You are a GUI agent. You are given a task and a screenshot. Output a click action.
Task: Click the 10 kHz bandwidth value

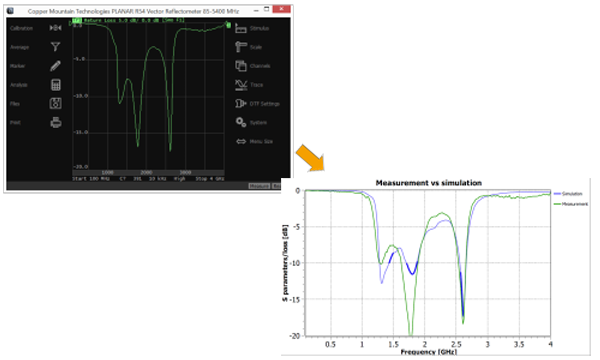157,179
